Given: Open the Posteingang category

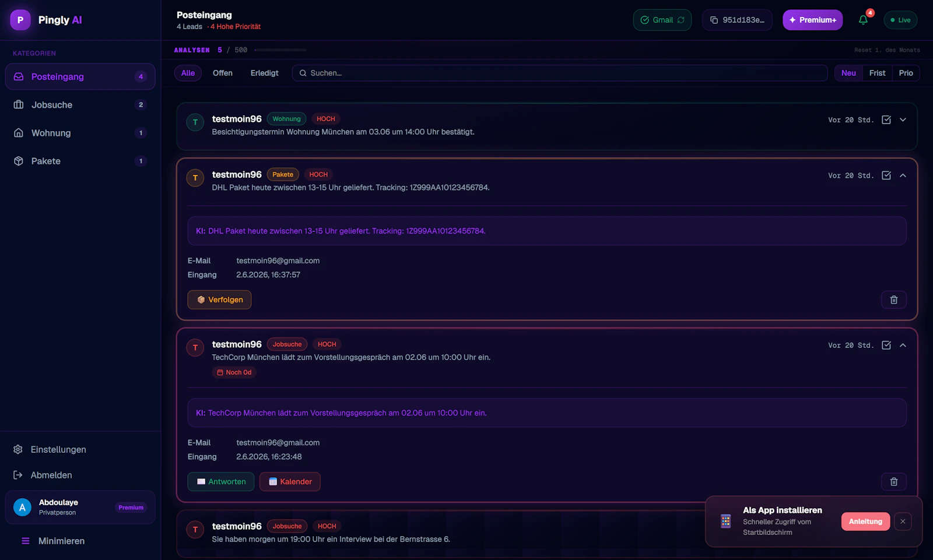Looking at the screenshot, I should point(80,76).
